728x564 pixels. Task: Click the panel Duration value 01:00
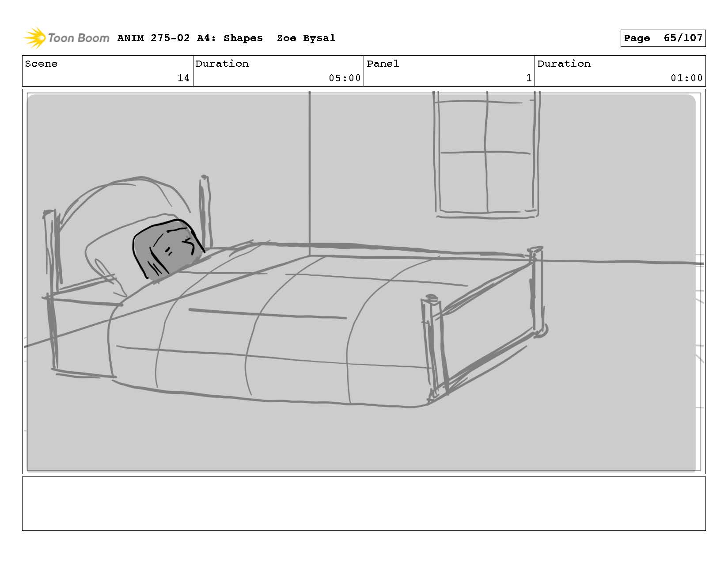(686, 78)
